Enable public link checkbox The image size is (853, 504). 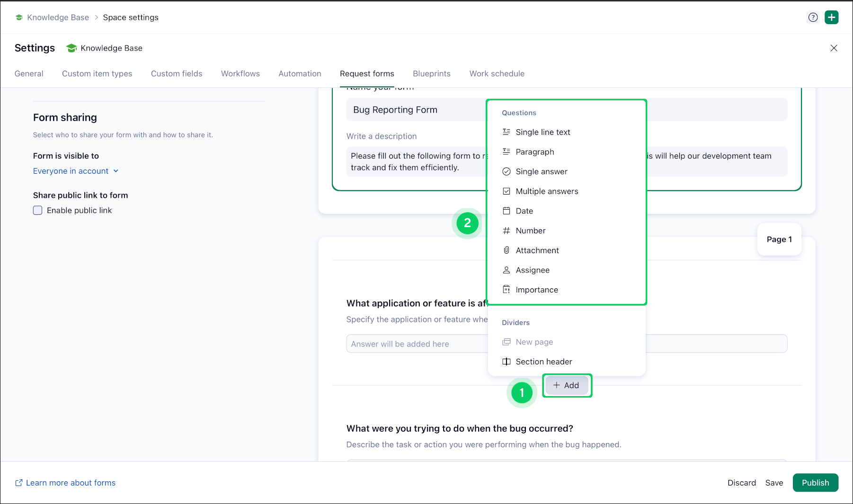point(38,211)
